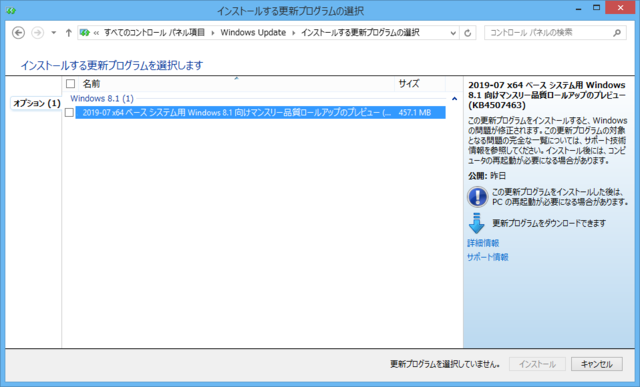Close the window with the red X
Image resolution: width=640 pixels, height=387 pixels.
(620, 8)
